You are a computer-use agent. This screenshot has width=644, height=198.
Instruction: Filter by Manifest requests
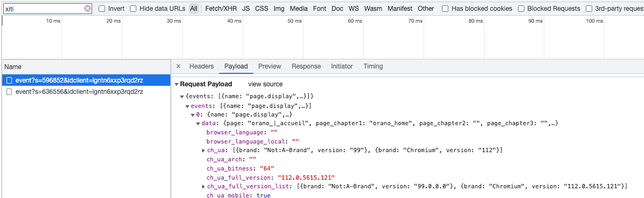(400, 8)
